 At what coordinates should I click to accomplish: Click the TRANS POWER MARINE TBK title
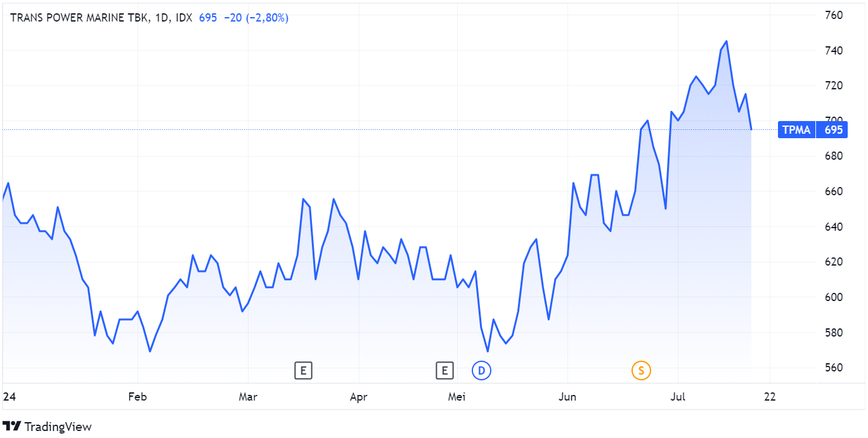pos(79,18)
